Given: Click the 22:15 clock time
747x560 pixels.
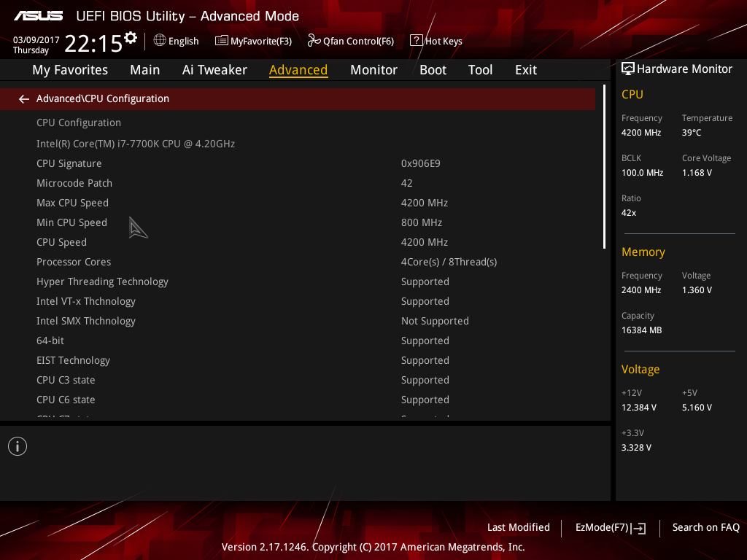Looking at the screenshot, I should click(x=93, y=44).
